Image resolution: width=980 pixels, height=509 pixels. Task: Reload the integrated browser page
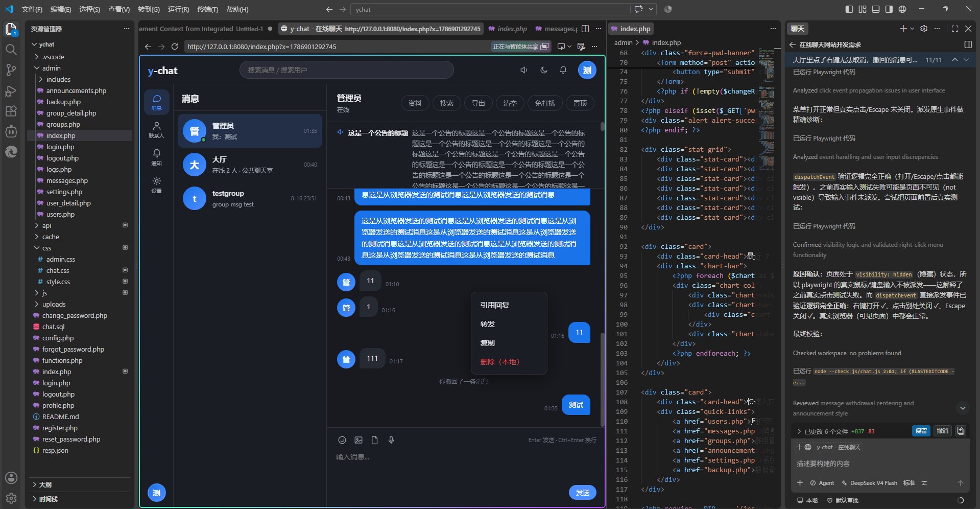[175, 47]
